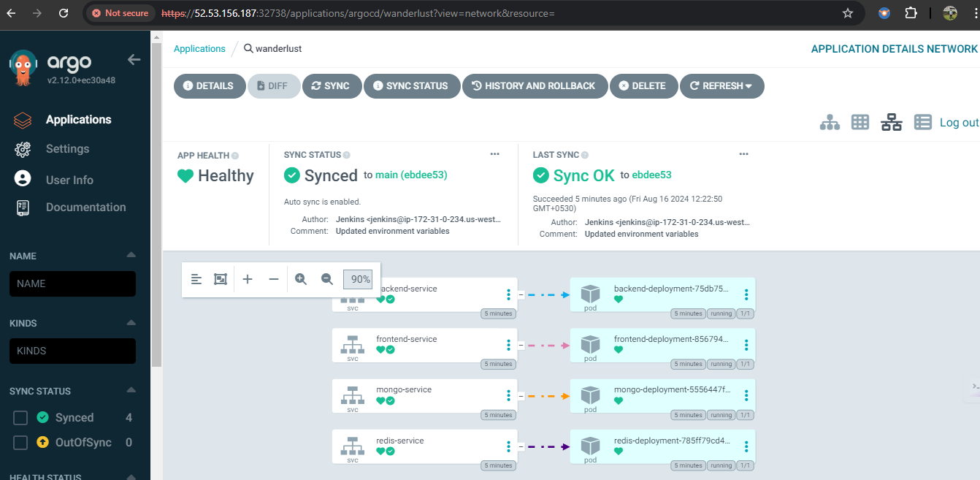This screenshot has height=480, width=980.
Task: Collapse the HEALTH STATUS filter section
Action: click(131, 476)
